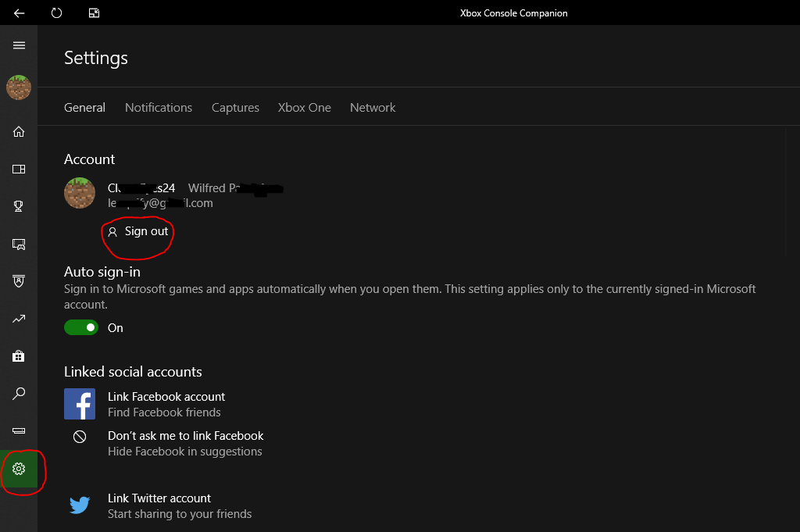Go to the Home icon in sidebar
This screenshot has width=800, height=532.
(19, 131)
